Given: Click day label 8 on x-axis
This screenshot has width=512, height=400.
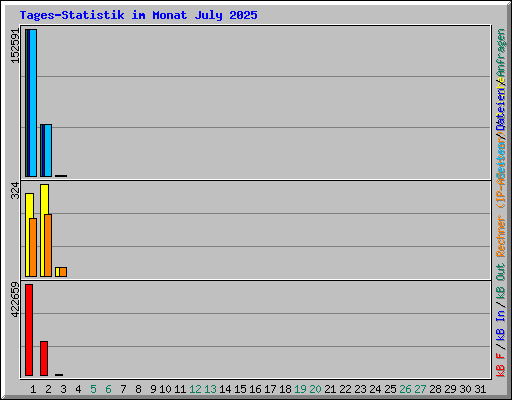Looking at the screenshot, I should (138, 389).
